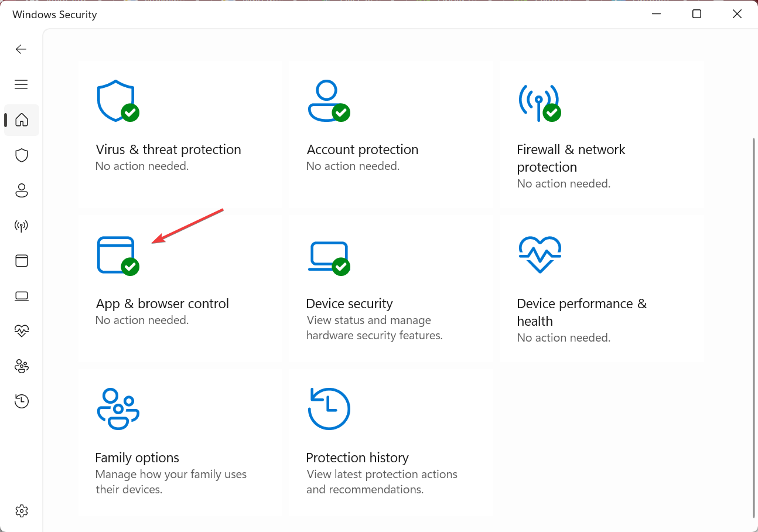Viewport: 758px width, 532px height.
Task: Go back using the back arrow
Action: pos(22,49)
